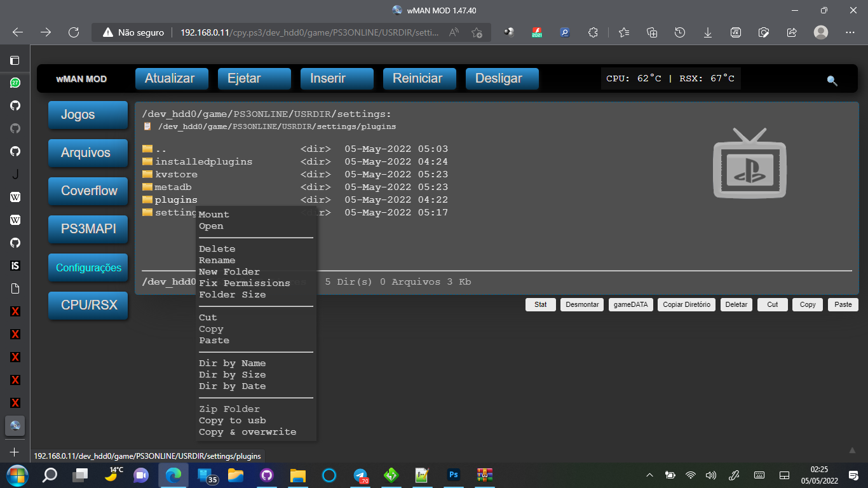Open the plugins folder icon
This screenshot has width=868, height=488.
pos(148,200)
